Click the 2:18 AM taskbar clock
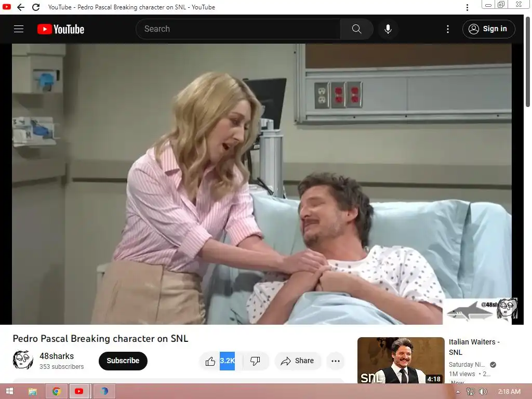The width and height of the screenshot is (532, 399). click(509, 392)
